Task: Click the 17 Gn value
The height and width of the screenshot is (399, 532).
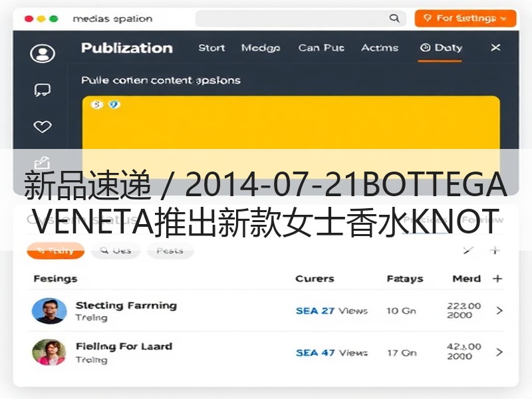Action: pos(402,353)
